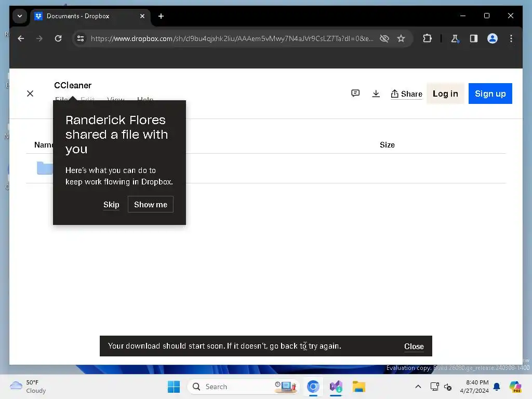Click the Show me button
This screenshot has height=399, width=532.
(x=151, y=204)
